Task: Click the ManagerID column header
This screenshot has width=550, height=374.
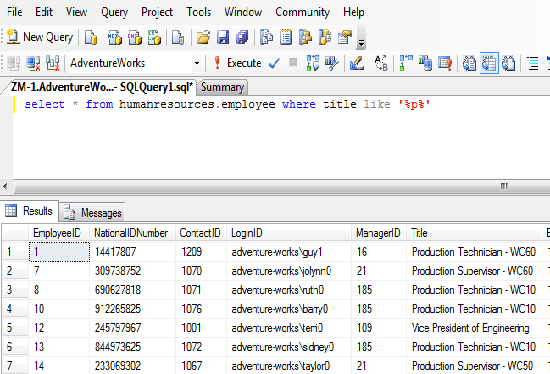Action: click(379, 233)
